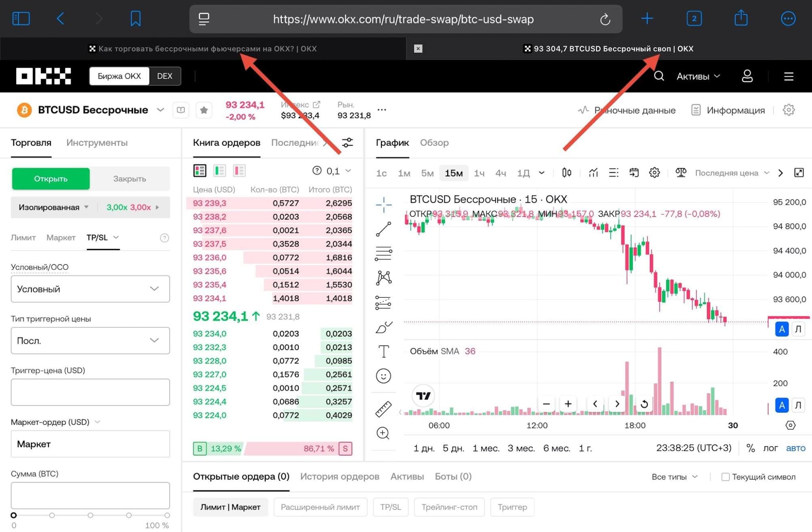Open Посл. trigger price type dropdown

pos(90,340)
